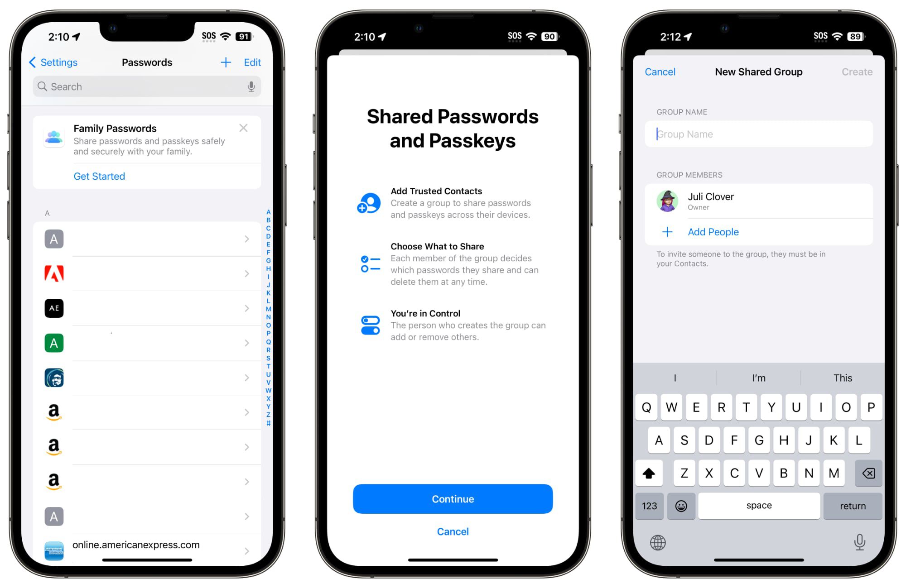The height and width of the screenshot is (588, 906).
Task: Tap the Amazon icon first entry
Action: point(54,412)
